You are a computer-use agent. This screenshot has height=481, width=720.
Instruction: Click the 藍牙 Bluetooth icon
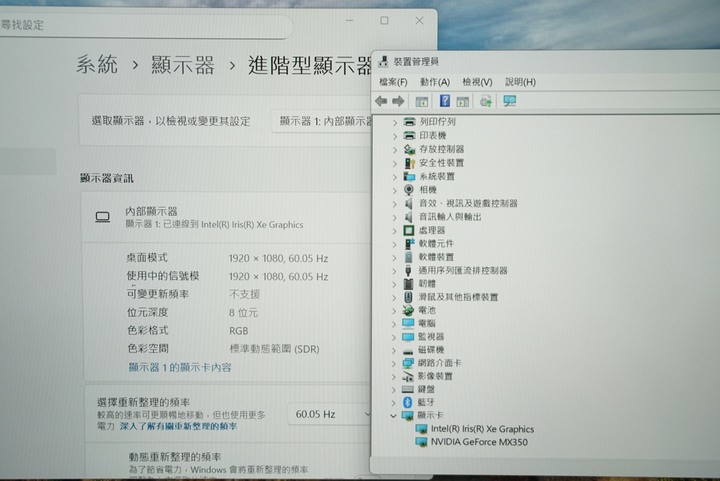click(x=407, y=402)
